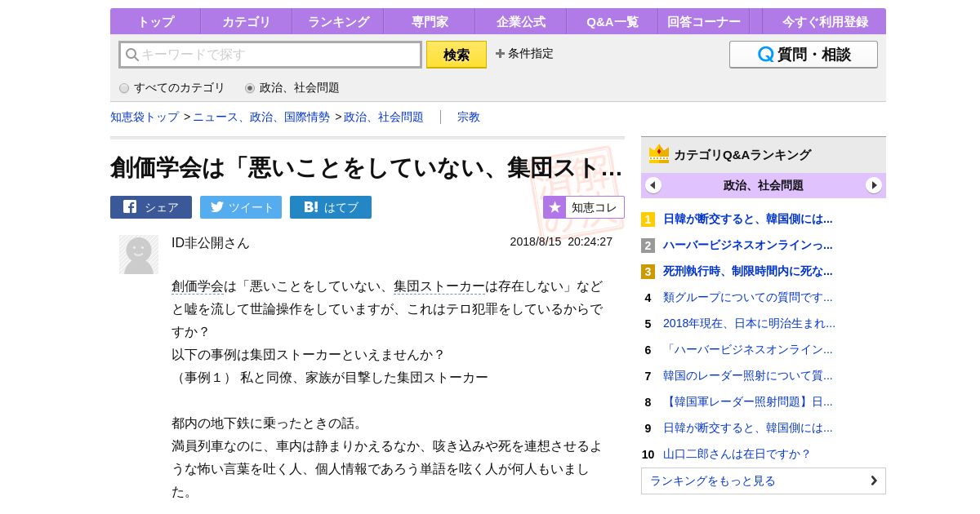Focus the keyword search field
This screenshot has height=514, width=980.
(x=270, y=55)
